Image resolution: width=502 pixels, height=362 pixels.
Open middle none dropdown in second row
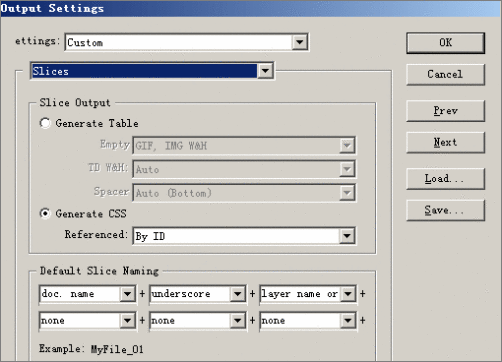(198, 321)
